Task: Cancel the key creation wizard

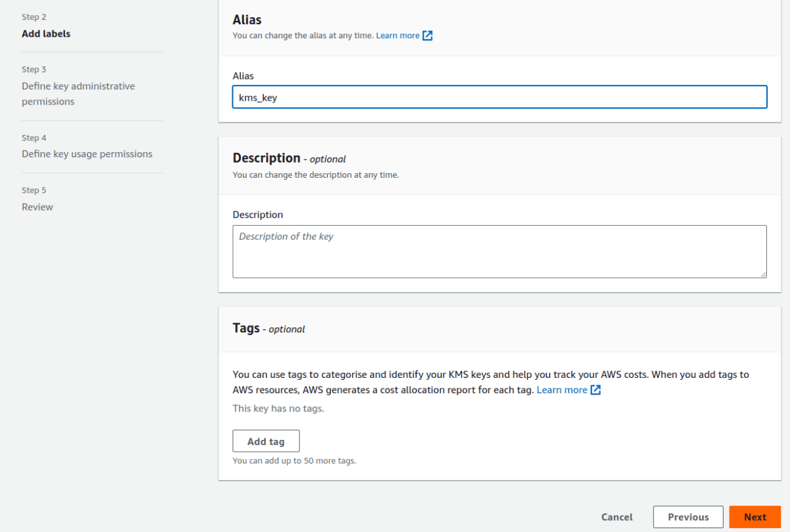Action: click(616, 517)
